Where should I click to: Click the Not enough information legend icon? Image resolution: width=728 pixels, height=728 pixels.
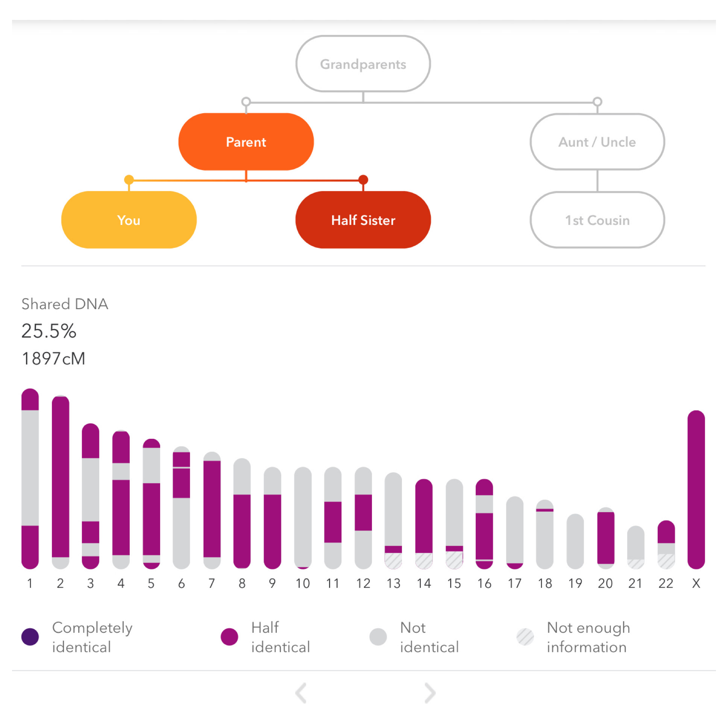click(x=525, y=637)
